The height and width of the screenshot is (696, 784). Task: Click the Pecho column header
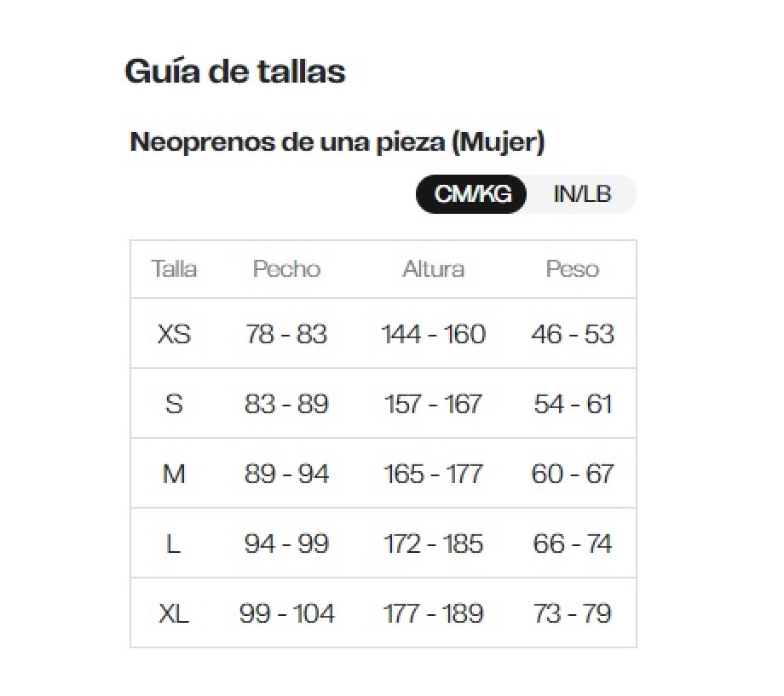286,269
